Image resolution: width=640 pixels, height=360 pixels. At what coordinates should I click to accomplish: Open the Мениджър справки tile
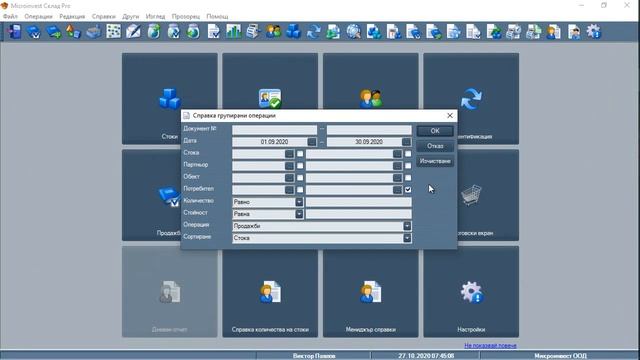(x=371, y=293)
